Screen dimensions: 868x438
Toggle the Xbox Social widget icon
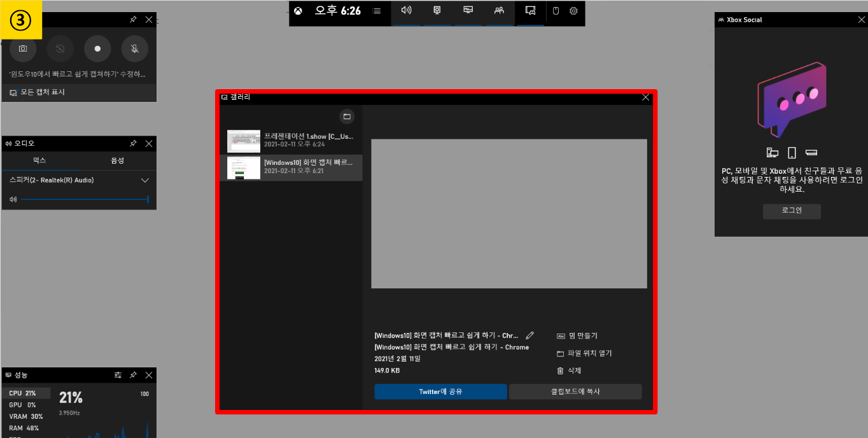[x=500, y=11]
